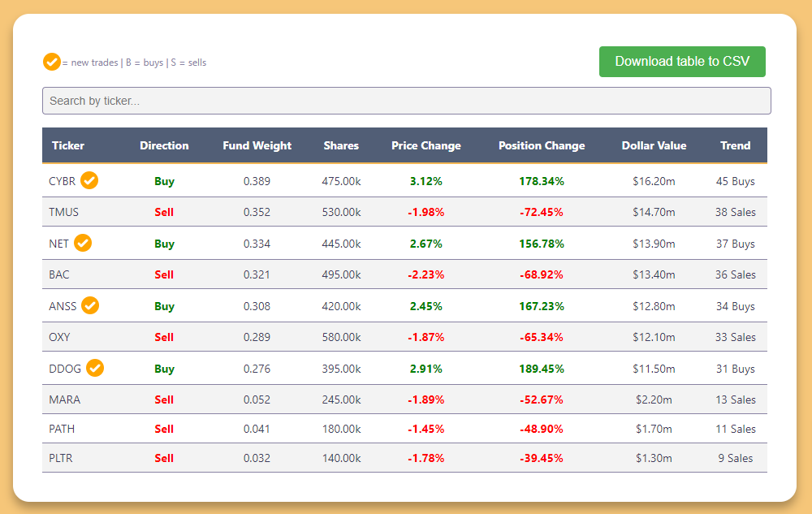812x514 pixels.
Task: Sort by the Shares column header
Action: (x=341, y=145)
